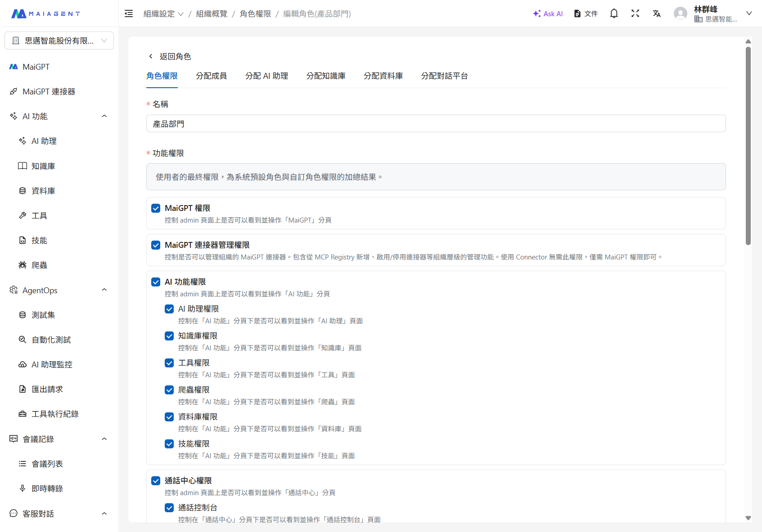This screenshot has width=762, height=532.
Task: Open the notification bell
Action: point(613,13)
